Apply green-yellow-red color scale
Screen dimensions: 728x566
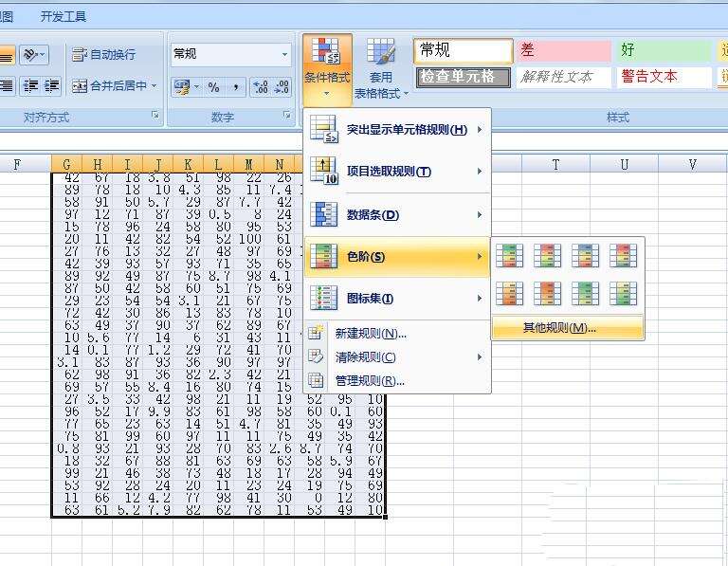pyautogui.click(x=509, y=256)
